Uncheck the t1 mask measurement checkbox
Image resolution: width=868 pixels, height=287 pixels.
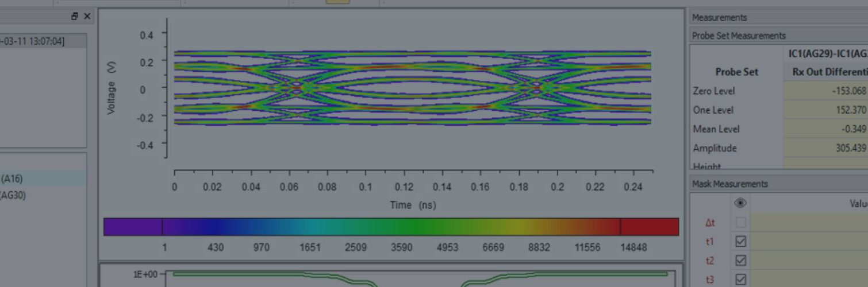click(x=741, y=242)
